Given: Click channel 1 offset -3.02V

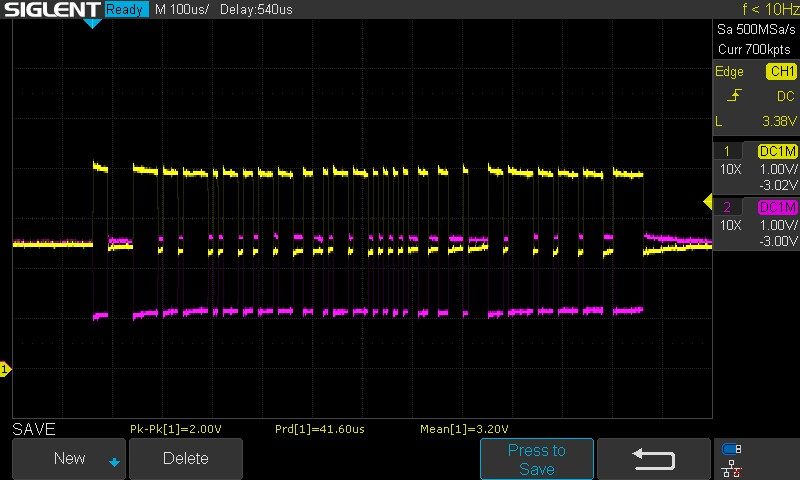Looking at the screenshot, I should tap(778, 185).
